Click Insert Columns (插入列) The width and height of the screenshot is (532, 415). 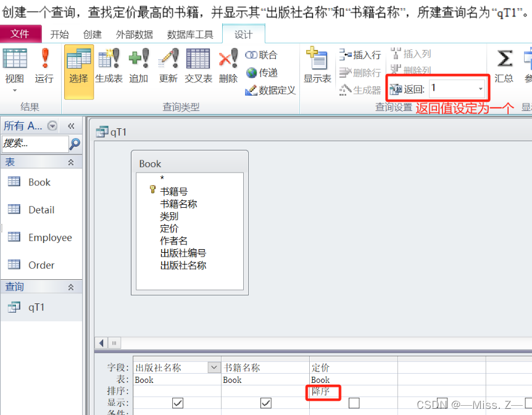[410, 54]
